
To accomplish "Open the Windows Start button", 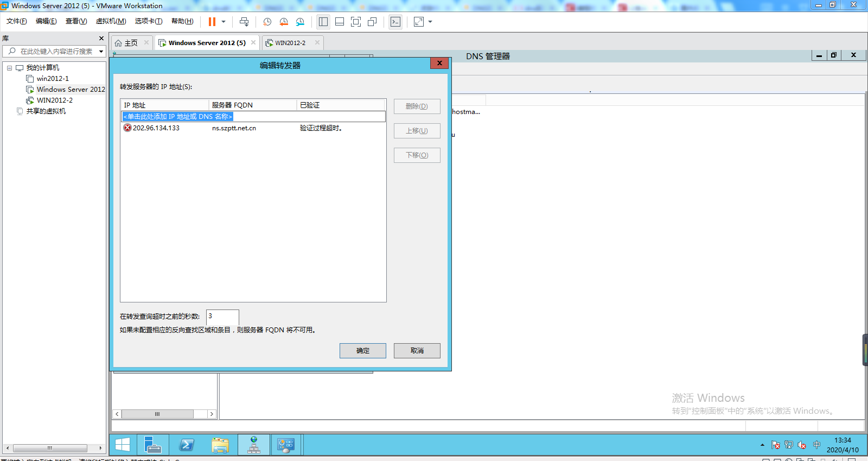I will point(123,445).
